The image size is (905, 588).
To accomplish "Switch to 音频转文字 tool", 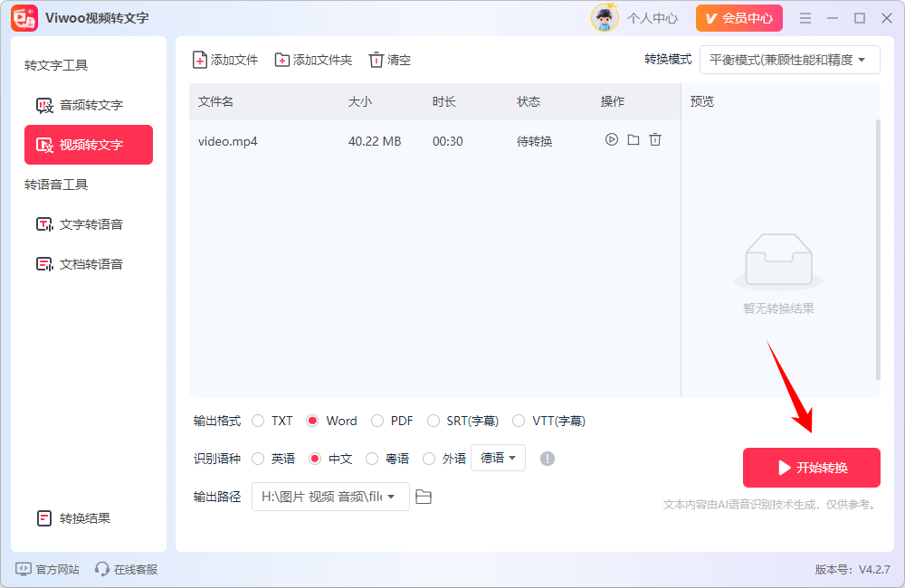I will pyautogui.click(x=89, y=105).
